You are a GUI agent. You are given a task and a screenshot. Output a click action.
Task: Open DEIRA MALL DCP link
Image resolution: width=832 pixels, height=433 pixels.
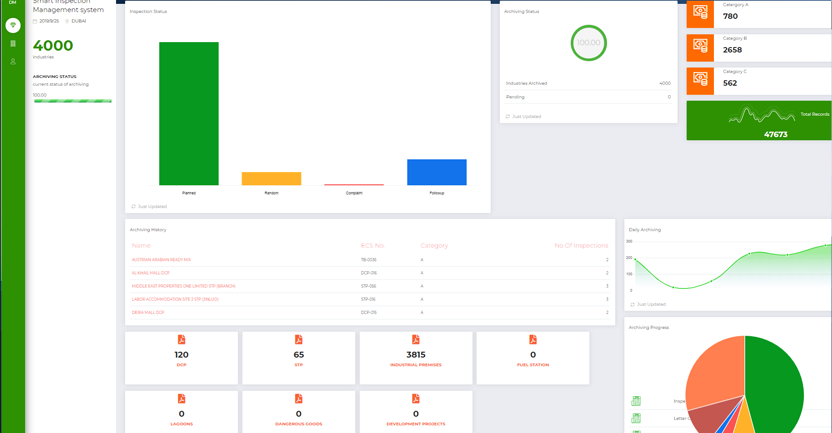point(148,313)
